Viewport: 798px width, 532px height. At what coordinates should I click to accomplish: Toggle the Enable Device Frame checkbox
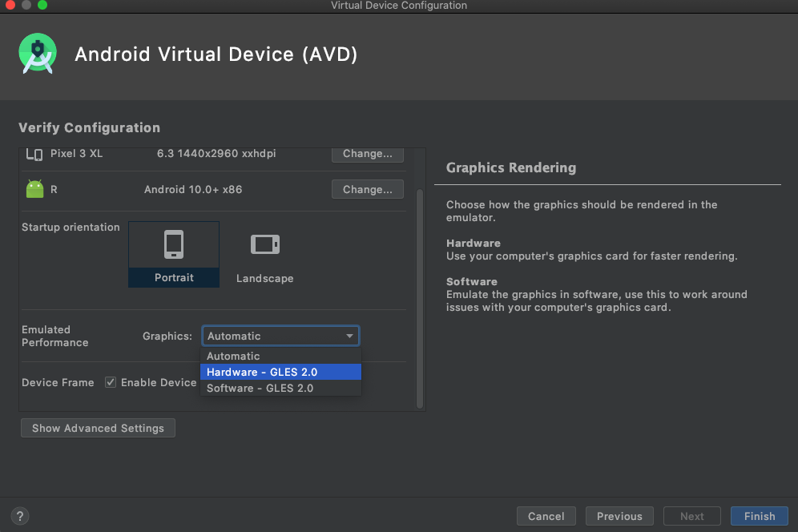point(111,382)
